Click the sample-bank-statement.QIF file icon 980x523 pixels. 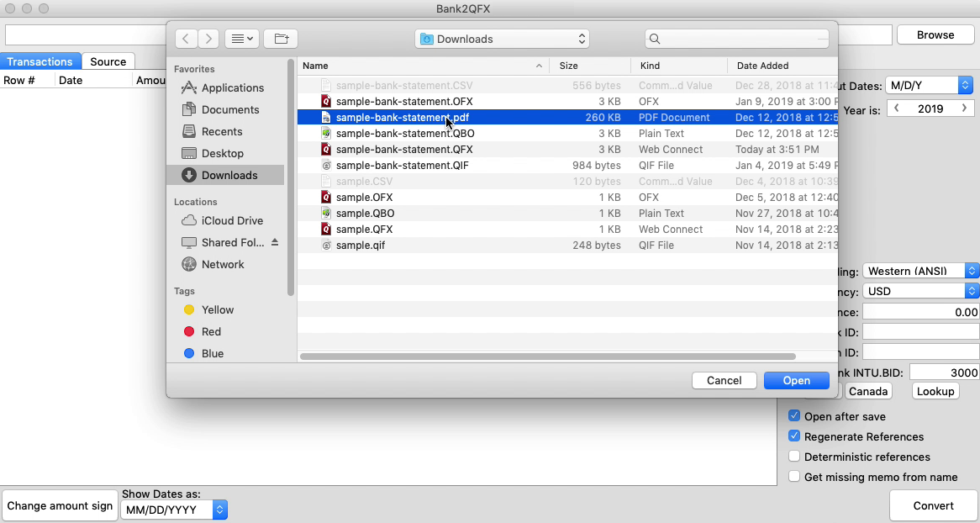point(325,166)
